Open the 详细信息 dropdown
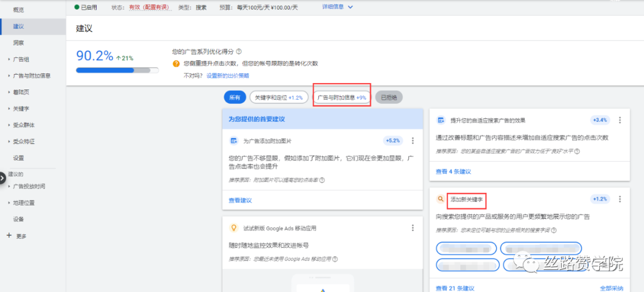Image resolution: width=644 pixels, height=292 pixels. [x=338, y=7]
